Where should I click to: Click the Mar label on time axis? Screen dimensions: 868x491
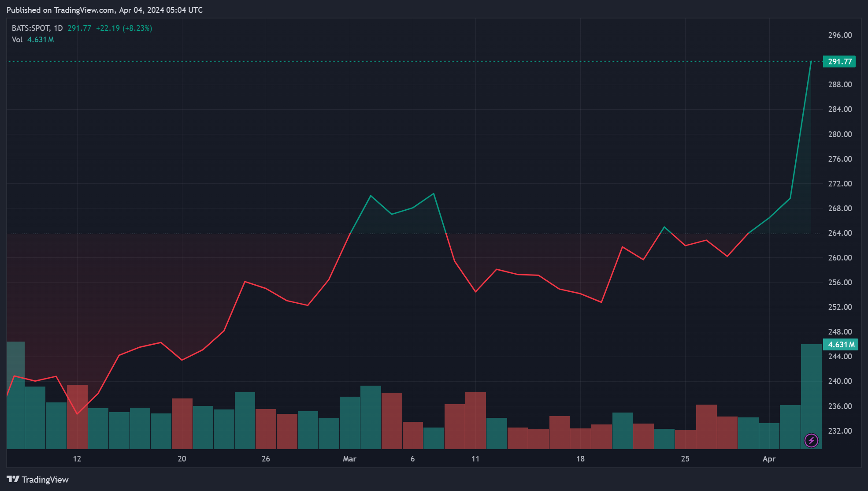click(x=349, y=459)
